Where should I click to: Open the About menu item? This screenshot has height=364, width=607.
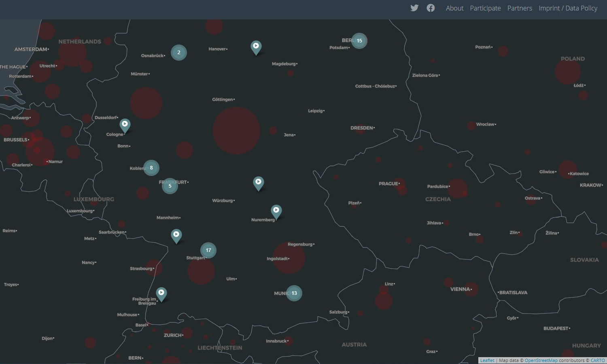click(x=454, y=8)
